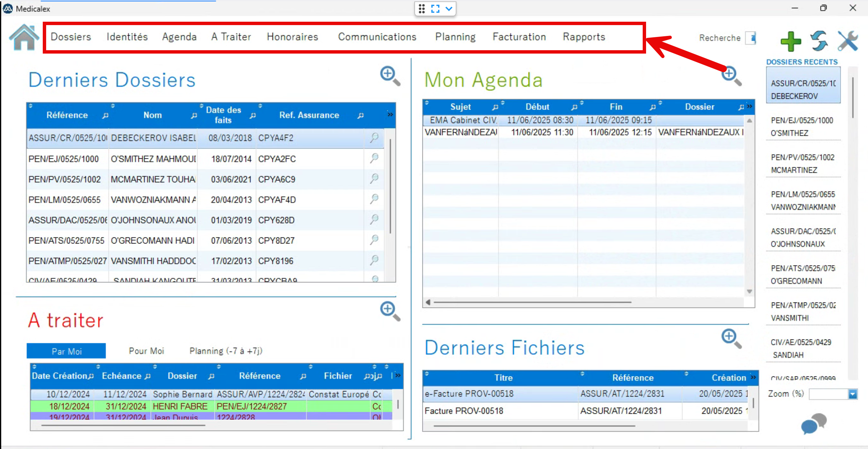Click magnifier icon in DEBECKEROV ISABEL row
Screen dimensions: 868x449
coord(374,138)
